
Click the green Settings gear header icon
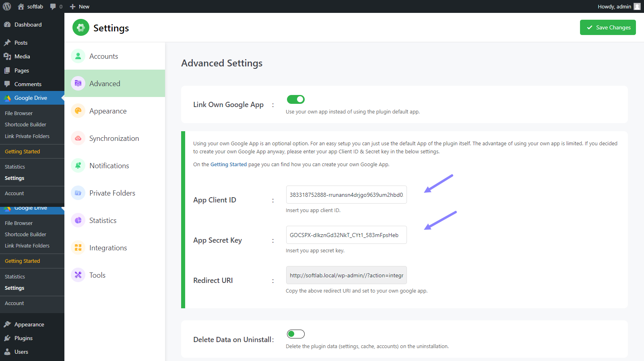tap(81, 28)
